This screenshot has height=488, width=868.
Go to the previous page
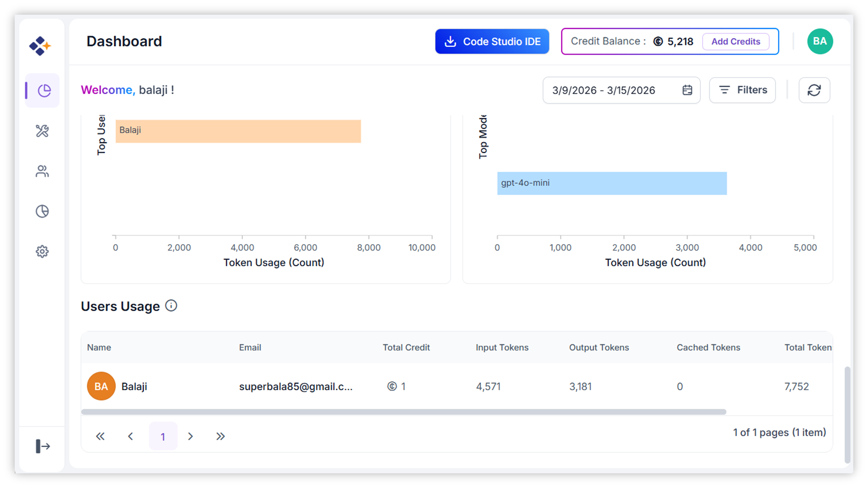coord(130,436)
